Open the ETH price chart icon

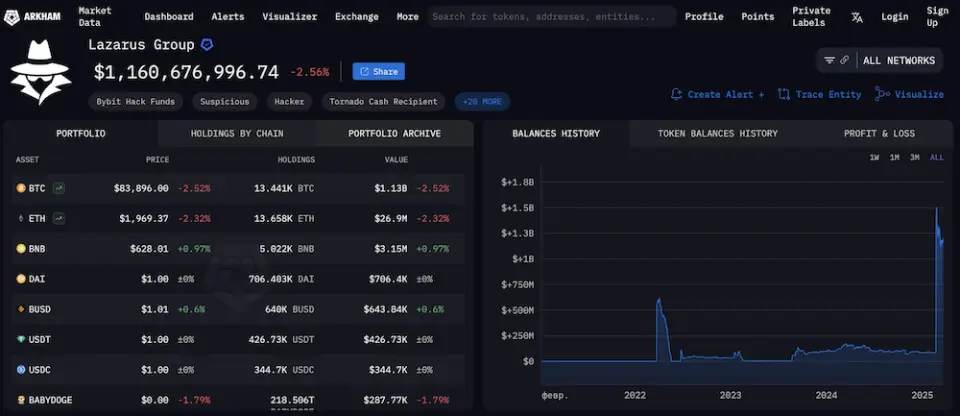[59, 218]
